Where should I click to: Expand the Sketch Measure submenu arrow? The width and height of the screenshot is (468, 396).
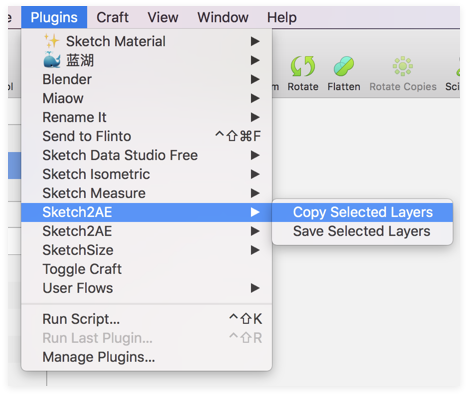255,193
